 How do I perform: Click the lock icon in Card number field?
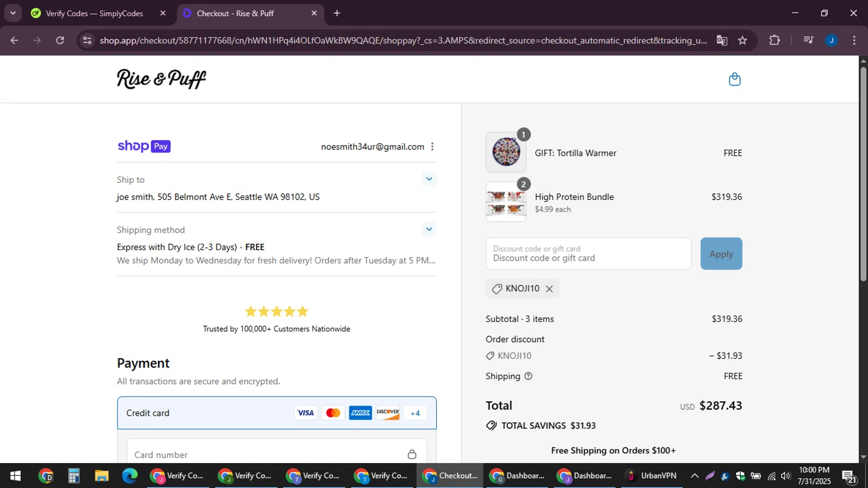[x=412, y=454]
